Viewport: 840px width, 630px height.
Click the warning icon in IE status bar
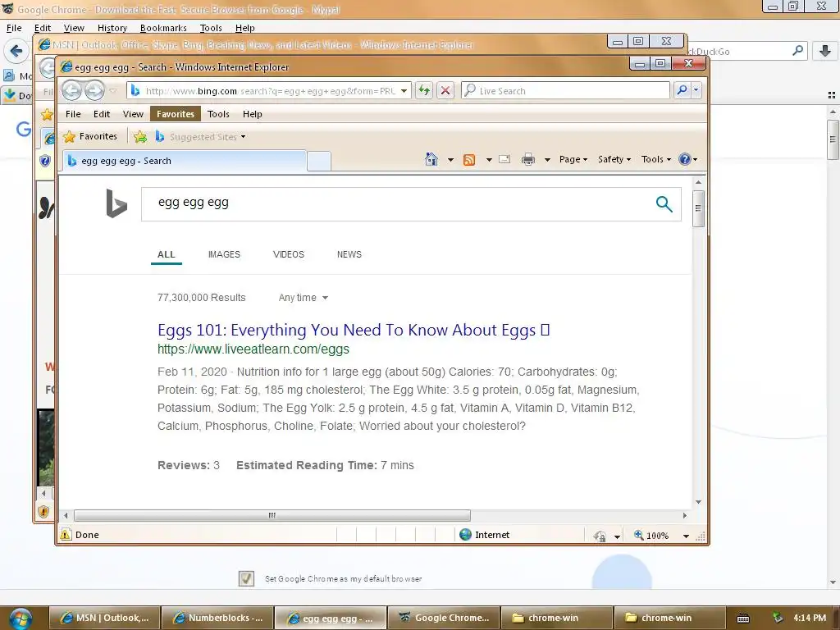coord(66,535)
